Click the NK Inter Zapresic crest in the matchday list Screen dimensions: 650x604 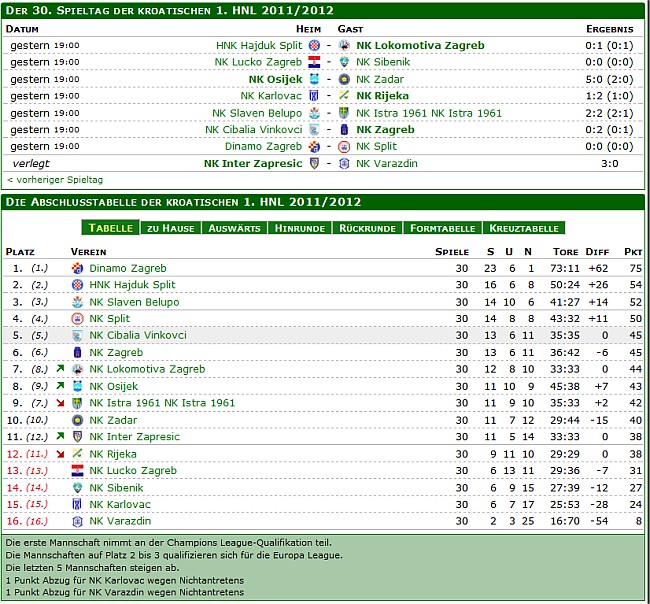[314, 163]
